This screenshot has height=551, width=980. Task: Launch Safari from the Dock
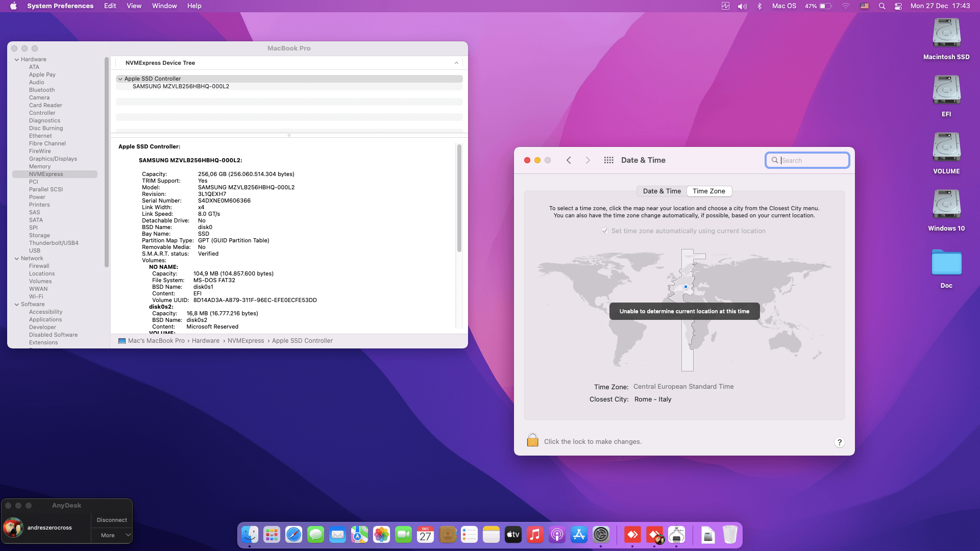293,535
